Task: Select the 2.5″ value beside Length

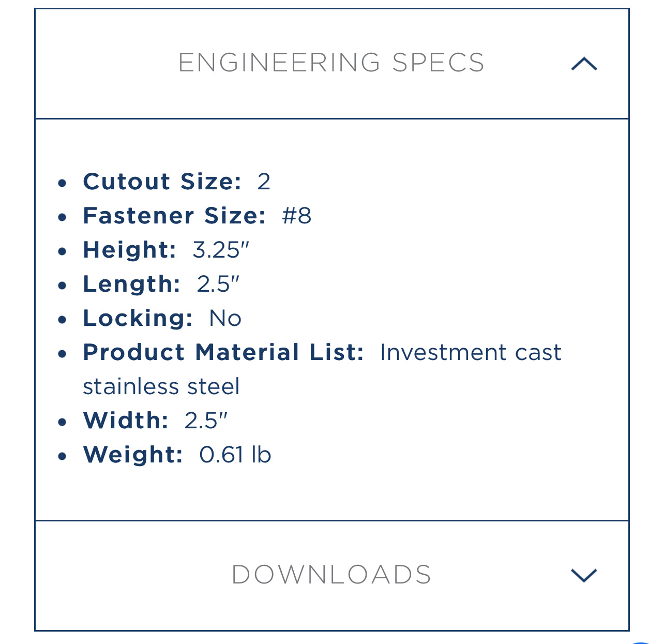Action: (x=218, y=284)
